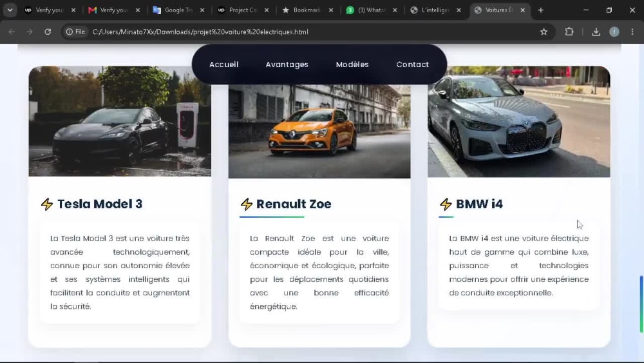Screen dimensions: 644x363
Task: Close the L'intelligence tab
Action: [459, 10]
